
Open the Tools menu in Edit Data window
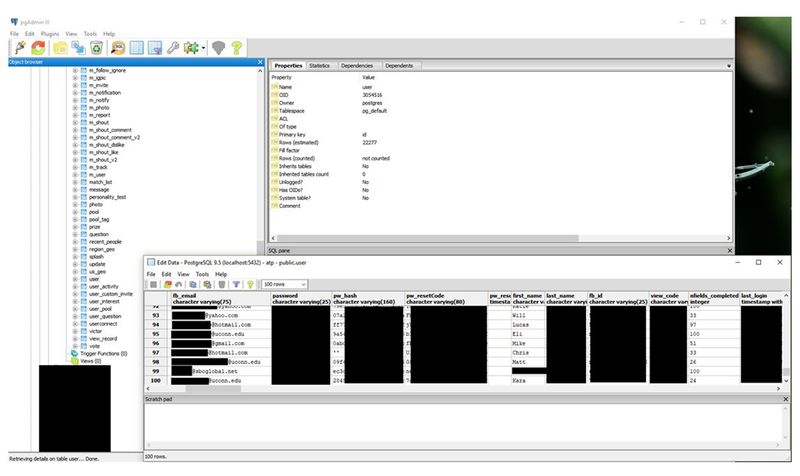coord(201,273)
